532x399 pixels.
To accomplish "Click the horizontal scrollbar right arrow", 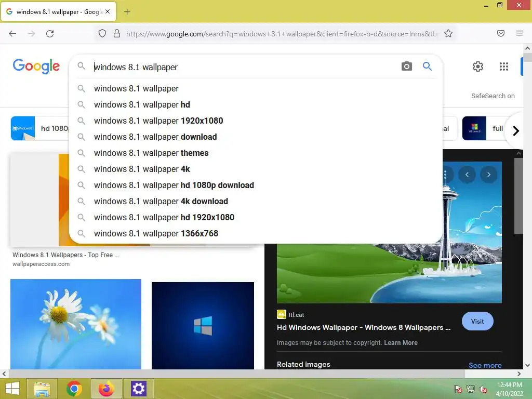I will (x=519, y=374).
